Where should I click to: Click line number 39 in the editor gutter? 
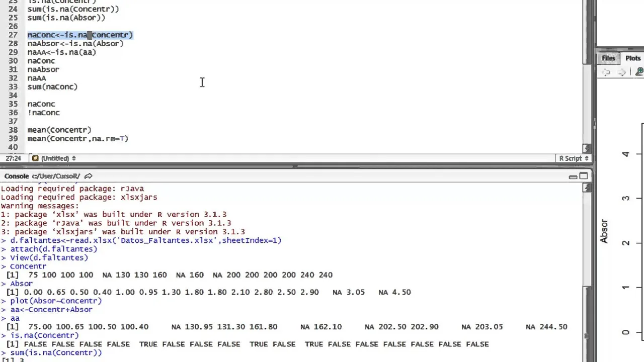click(13, 138)
